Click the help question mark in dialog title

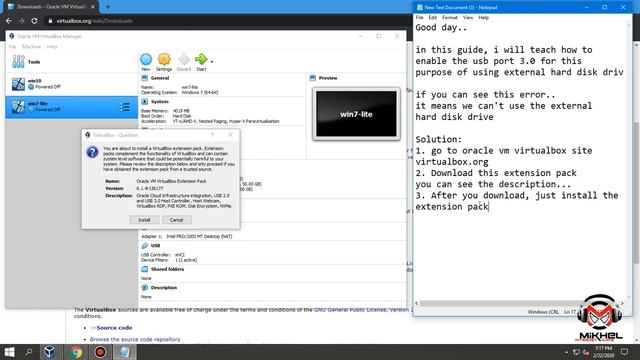click(x=212, y=135)
